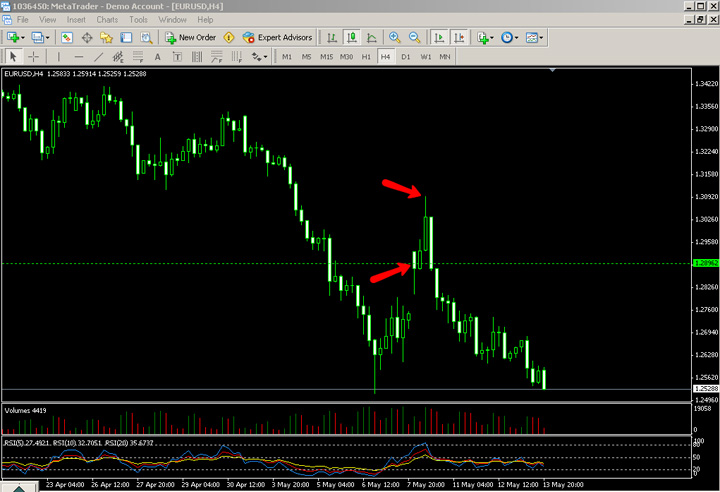Switch to candlestick chart display
This screenshot has width=720, height=492.
click(x=352, y=37)
